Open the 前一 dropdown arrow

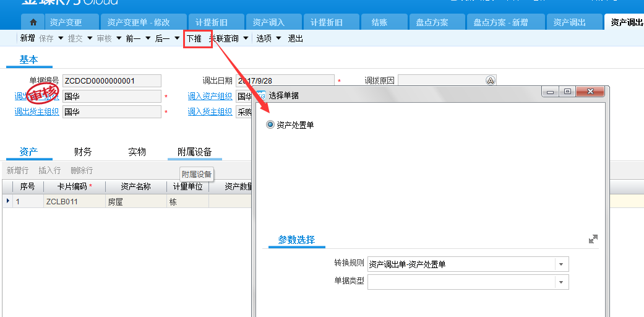coord(147,38)
